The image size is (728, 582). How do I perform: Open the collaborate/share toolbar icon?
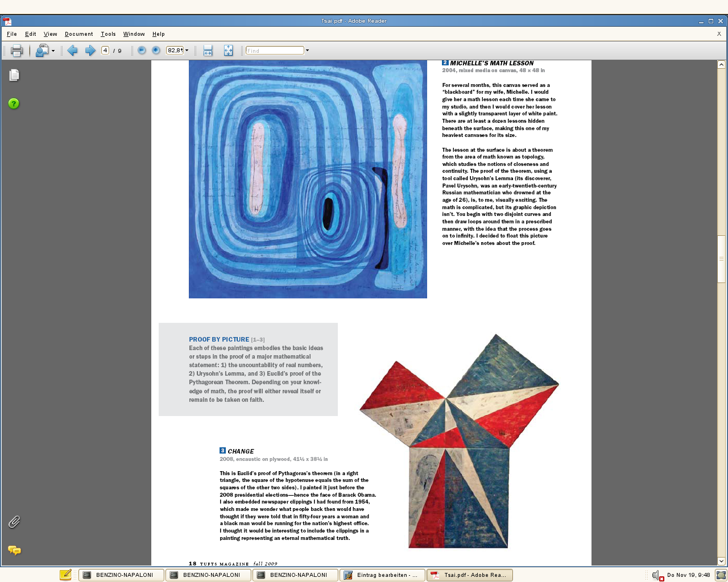click(x=42, y=51)
